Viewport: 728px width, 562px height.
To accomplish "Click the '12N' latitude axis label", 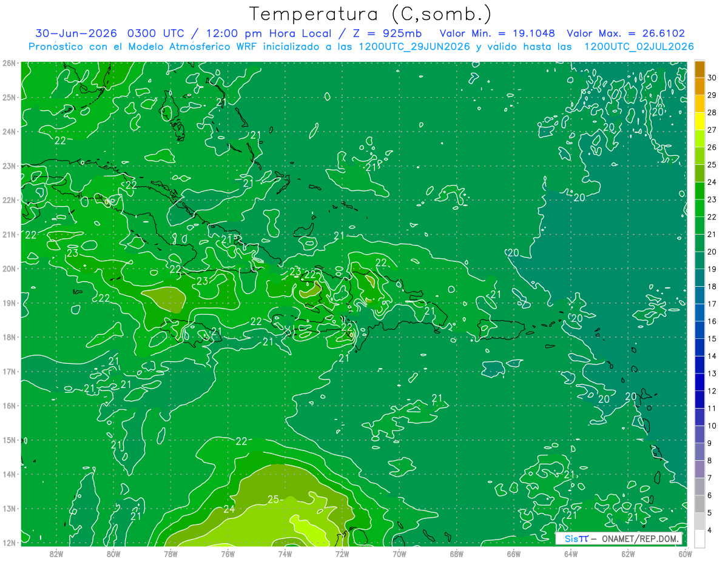I will point(9,543).
